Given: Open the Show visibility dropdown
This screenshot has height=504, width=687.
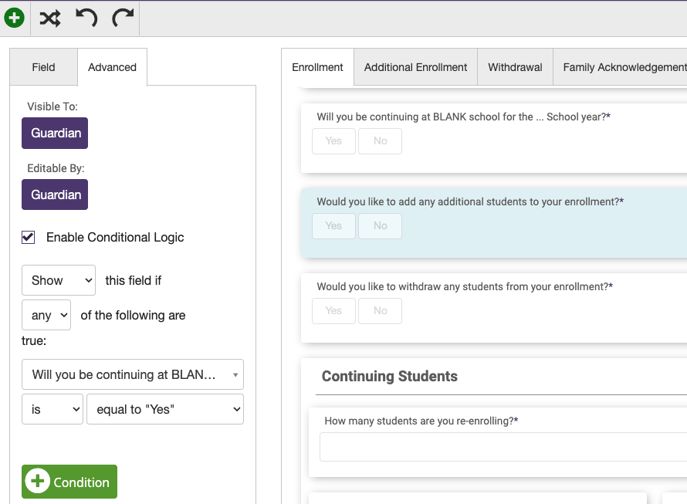Looking at the screenshot, I should click(x=59, y=280).
